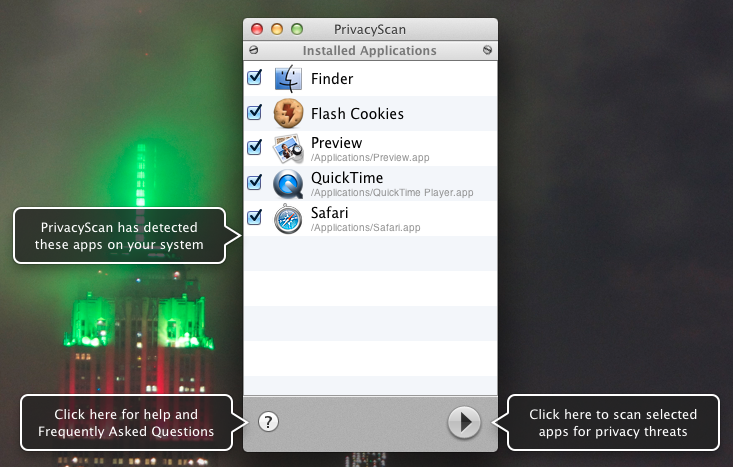Click the Safari compass icon
733x467 pixels.
[288, 219]
